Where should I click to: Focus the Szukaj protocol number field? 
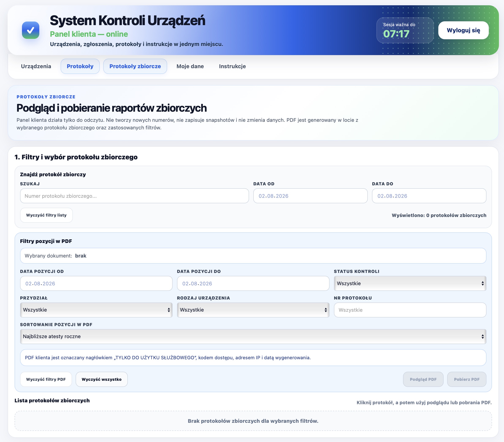134,196
